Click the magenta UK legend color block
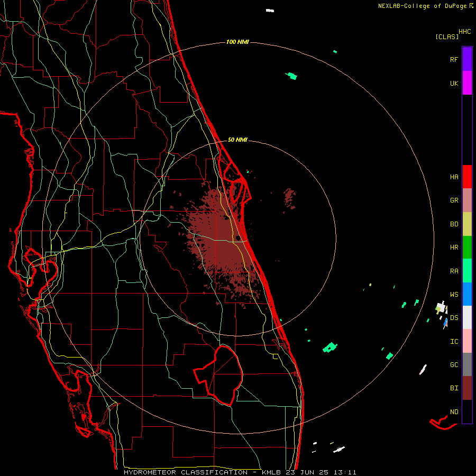The width and height of the screenshot is (476, 476). 467,83
